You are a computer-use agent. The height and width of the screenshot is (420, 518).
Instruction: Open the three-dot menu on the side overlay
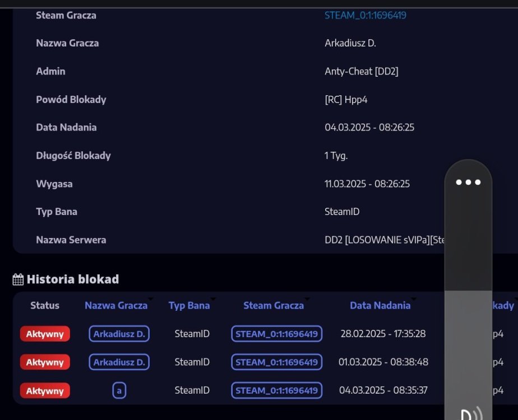pos(469,181)
